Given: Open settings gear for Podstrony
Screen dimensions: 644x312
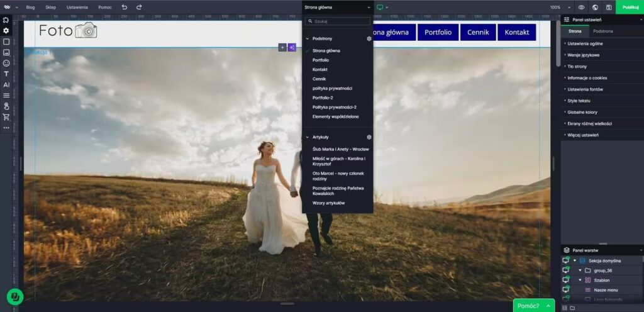Looking at the screenshot, I should (x=369, y=38).
